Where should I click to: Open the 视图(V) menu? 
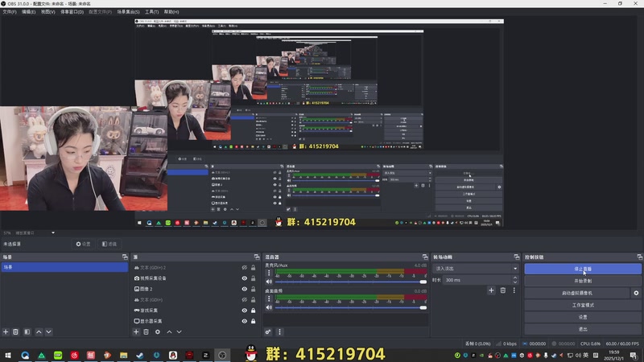47,12
